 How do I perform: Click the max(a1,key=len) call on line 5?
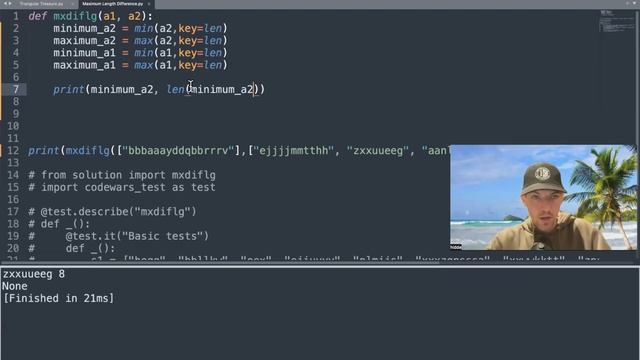181,65
